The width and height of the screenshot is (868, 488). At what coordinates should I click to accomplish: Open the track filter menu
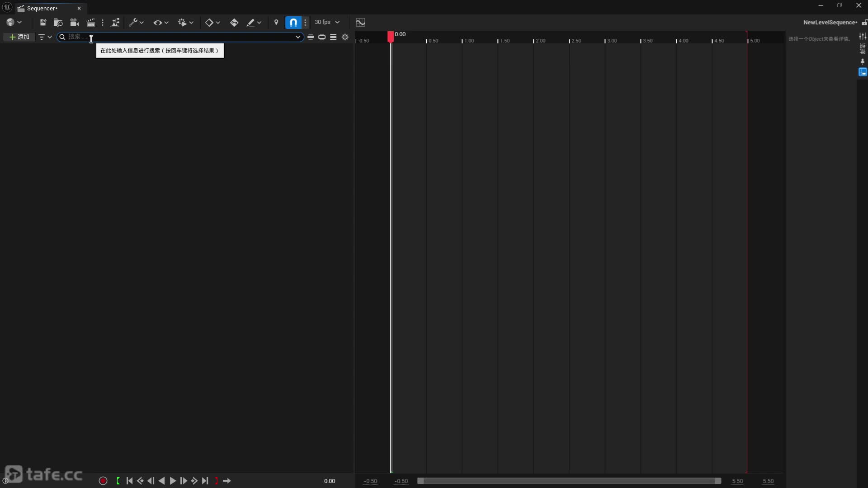pos(45,37)
